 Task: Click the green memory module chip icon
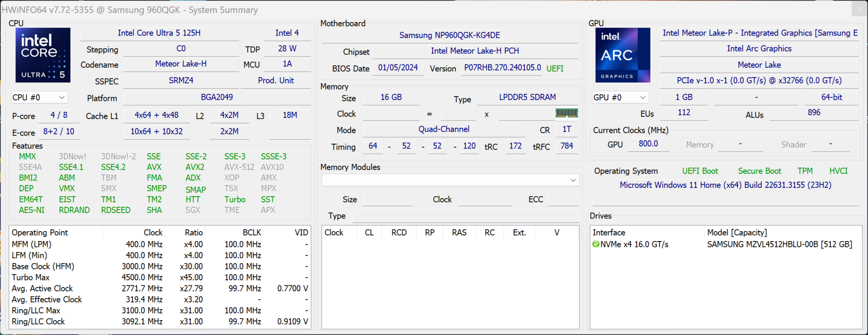[566, 113]
